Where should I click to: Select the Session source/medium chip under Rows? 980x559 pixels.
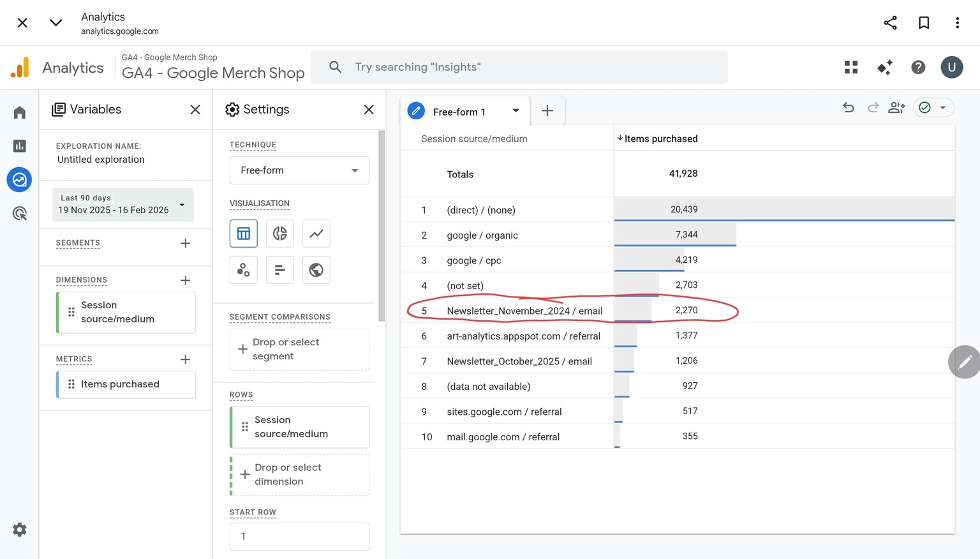pyautogui.click(x=299, y=427)
